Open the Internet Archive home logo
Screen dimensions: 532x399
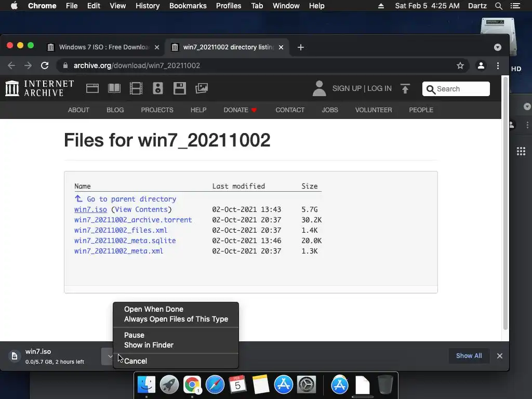[39, 88]
